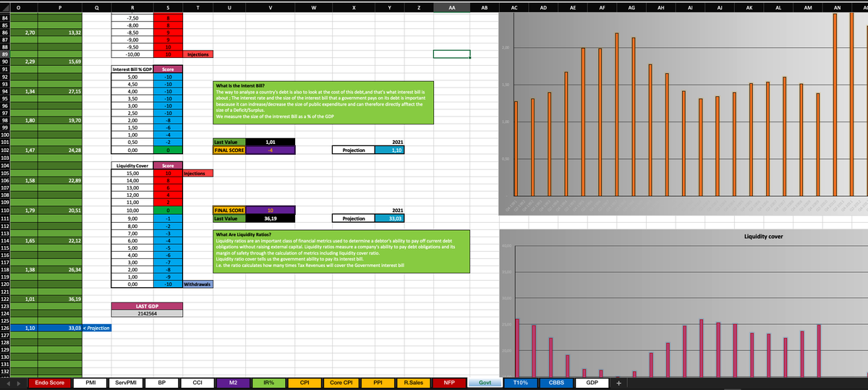Click the 'Liquidity Cover' table header cell

pyautogui.click(x=133, y=166)
